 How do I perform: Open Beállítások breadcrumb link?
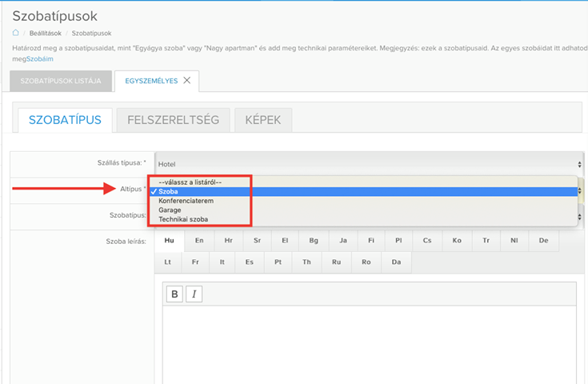46,34
